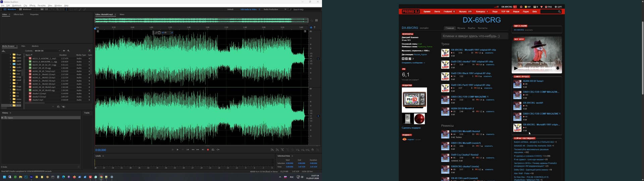The width and height of the screenshot is (644, 181).
Task: Toggle Loop Playback in the transport bar
Action: pyautogui.click(x=213, y=149)
